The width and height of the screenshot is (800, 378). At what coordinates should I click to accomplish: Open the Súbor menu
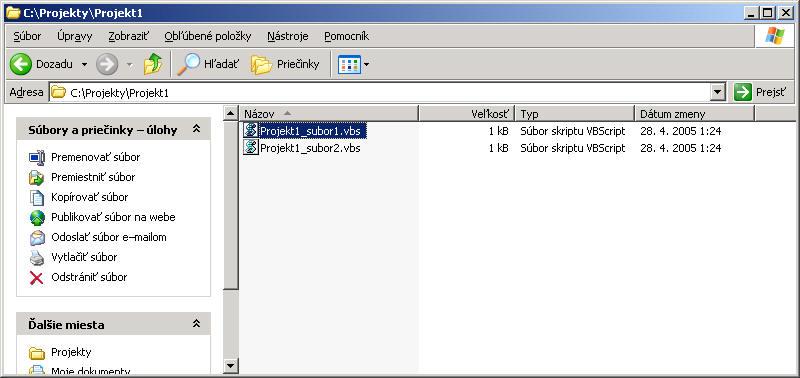(28, 36)
